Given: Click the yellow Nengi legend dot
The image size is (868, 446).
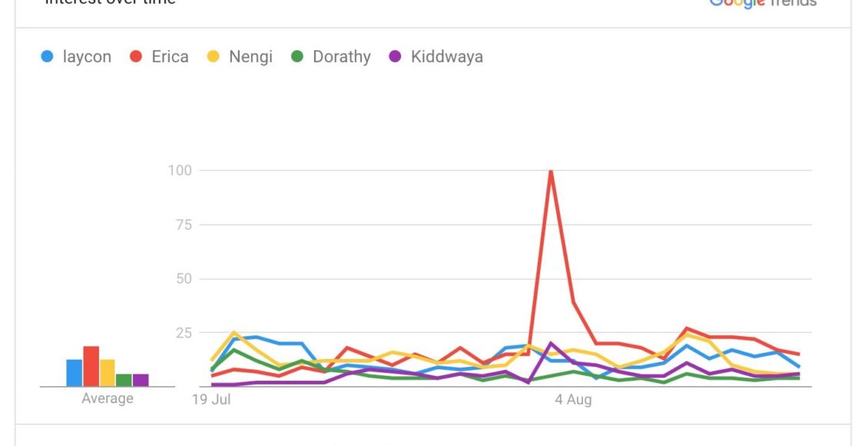Looking at the screenshot, I should [214, 57].
